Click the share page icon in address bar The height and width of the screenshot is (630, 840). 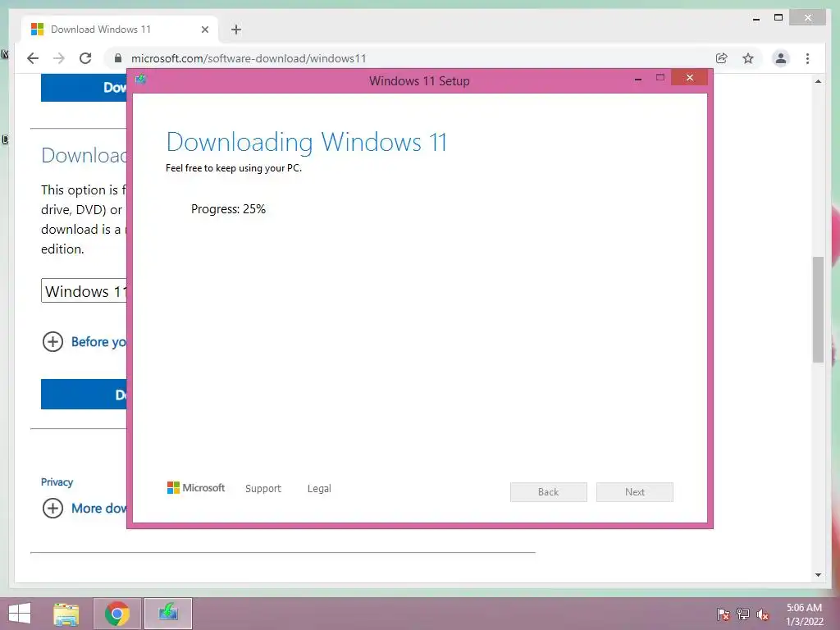tap(722, 58)
